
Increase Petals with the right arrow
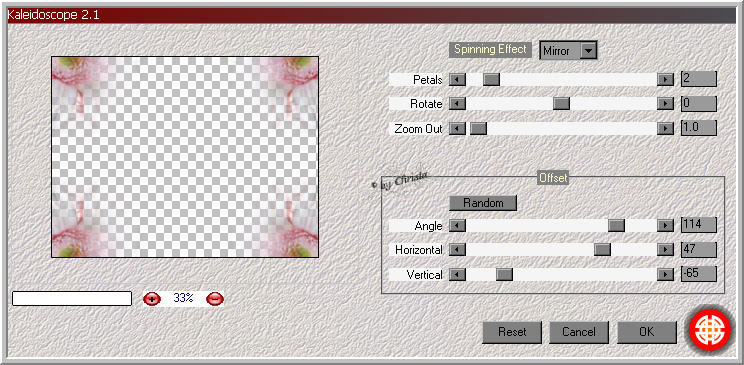tap(665, 79)
